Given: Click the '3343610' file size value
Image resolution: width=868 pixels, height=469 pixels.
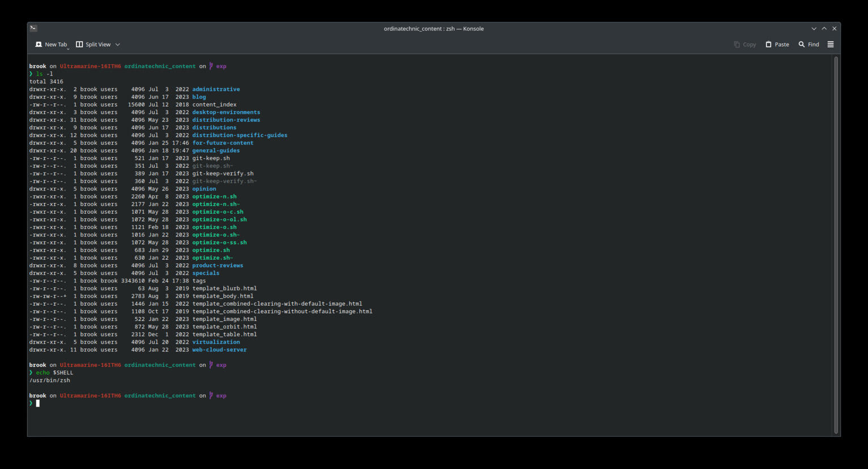Looking at the screenshot, I should tap(133, 281).
